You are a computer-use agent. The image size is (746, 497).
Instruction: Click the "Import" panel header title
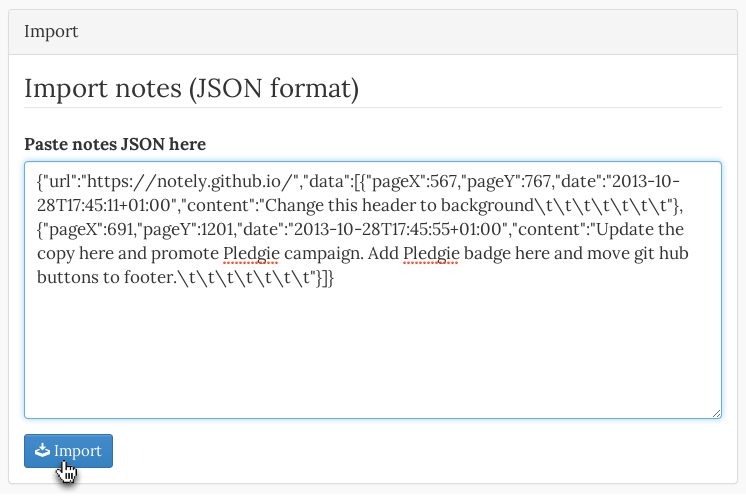[x=51, y=31]
